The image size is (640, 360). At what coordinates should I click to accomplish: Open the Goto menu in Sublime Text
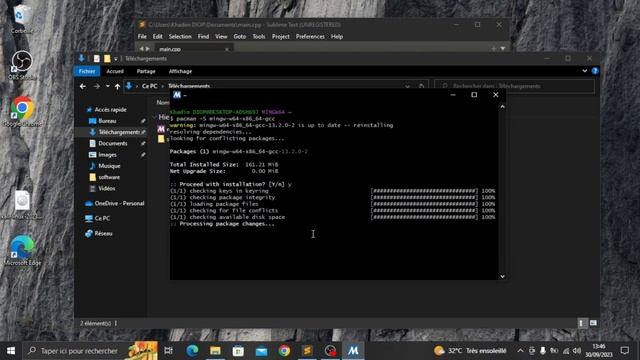[x=240, y=37]
